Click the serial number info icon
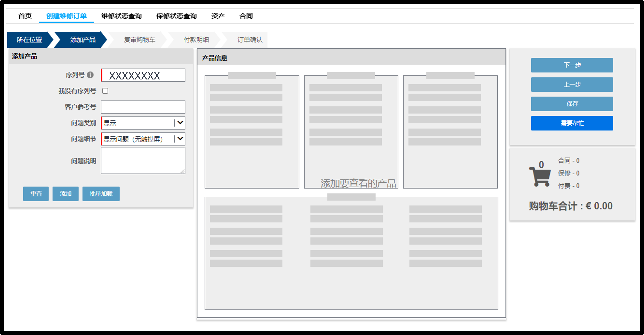Viewport: 644px width, 335px height. (x=90, y=75)
